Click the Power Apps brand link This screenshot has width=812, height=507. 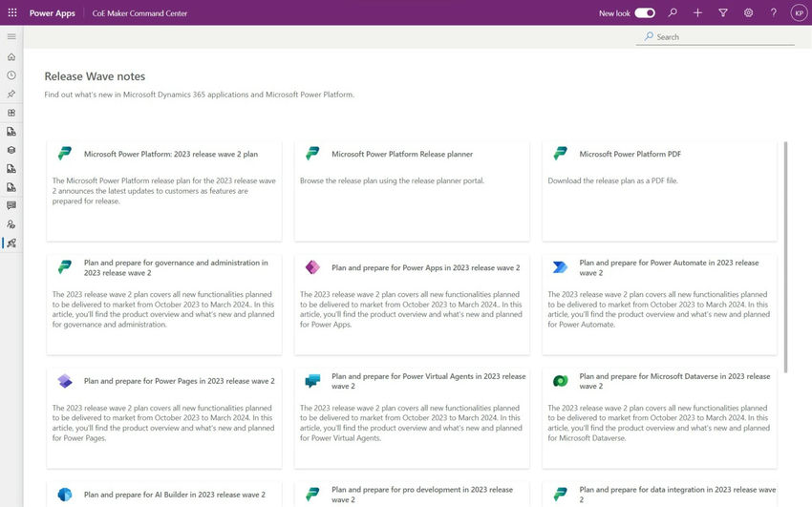pos(53,13)
